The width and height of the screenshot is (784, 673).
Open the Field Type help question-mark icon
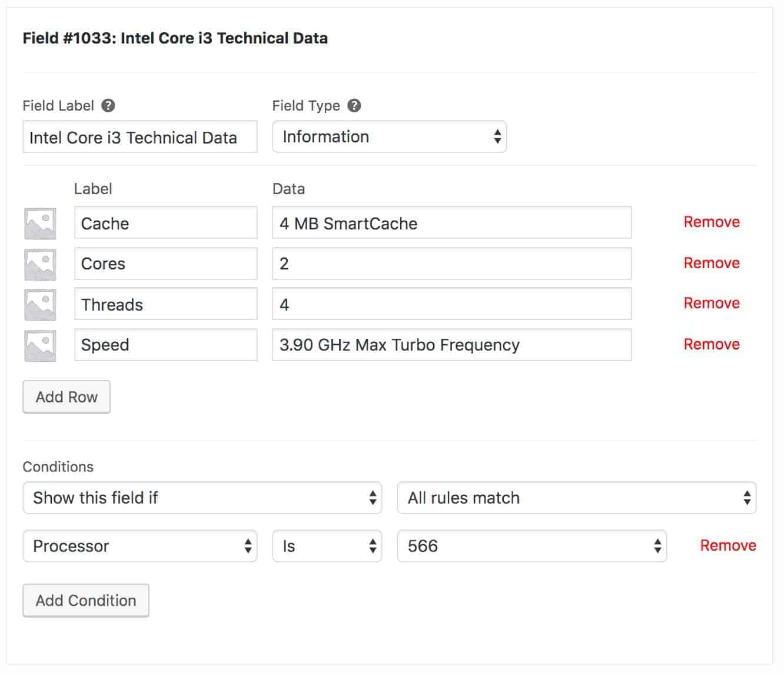coord(354,106)
